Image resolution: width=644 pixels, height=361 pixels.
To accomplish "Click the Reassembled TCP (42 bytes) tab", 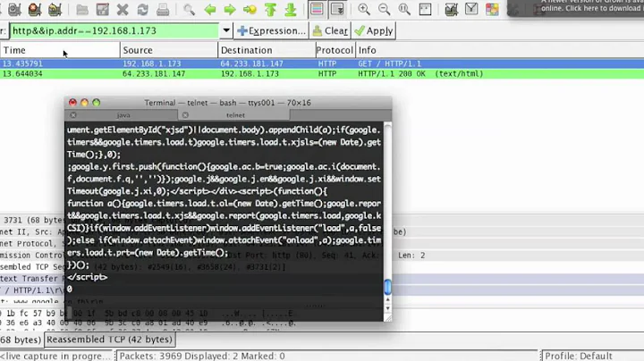I will coord(109,340).
